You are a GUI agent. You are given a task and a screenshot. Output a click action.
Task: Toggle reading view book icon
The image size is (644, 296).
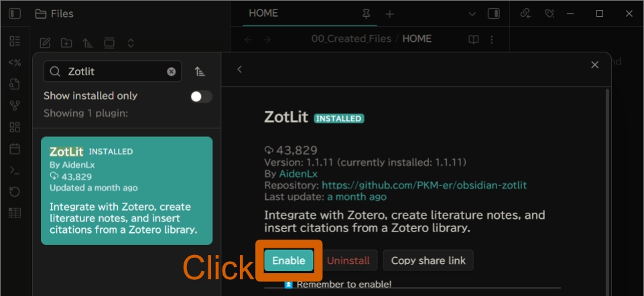[x=474, y=40]
